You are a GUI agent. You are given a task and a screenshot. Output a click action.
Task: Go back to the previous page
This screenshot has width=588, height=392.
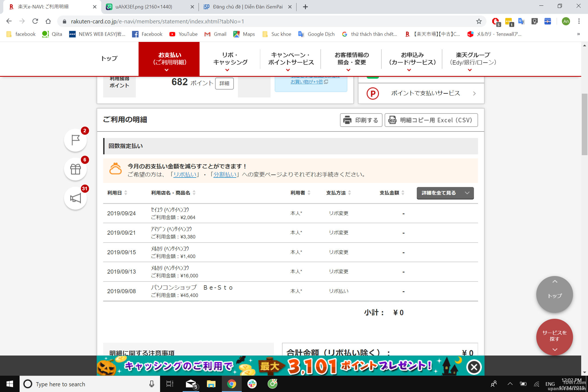point(9,21)
